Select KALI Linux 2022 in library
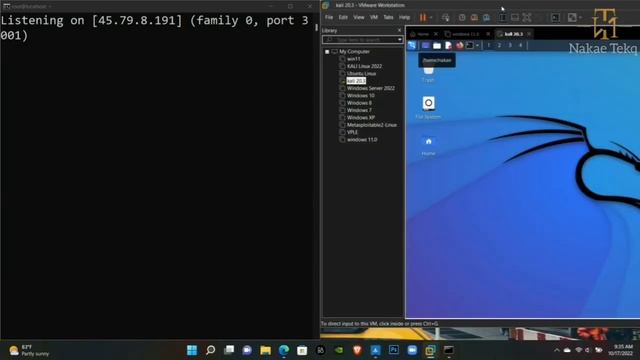Viewport: 640px width, 360px height. point(364,66)
